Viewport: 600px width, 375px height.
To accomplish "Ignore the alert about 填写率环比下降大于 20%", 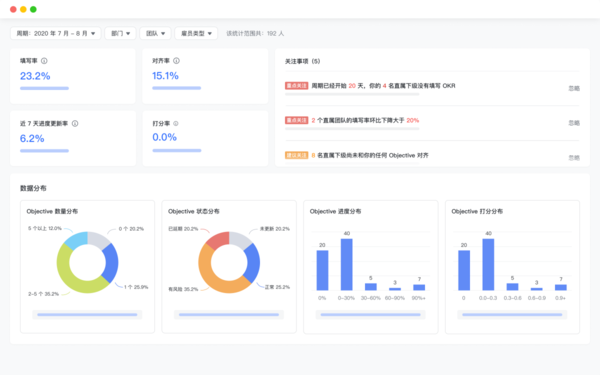I will click(x=574, y=123).
